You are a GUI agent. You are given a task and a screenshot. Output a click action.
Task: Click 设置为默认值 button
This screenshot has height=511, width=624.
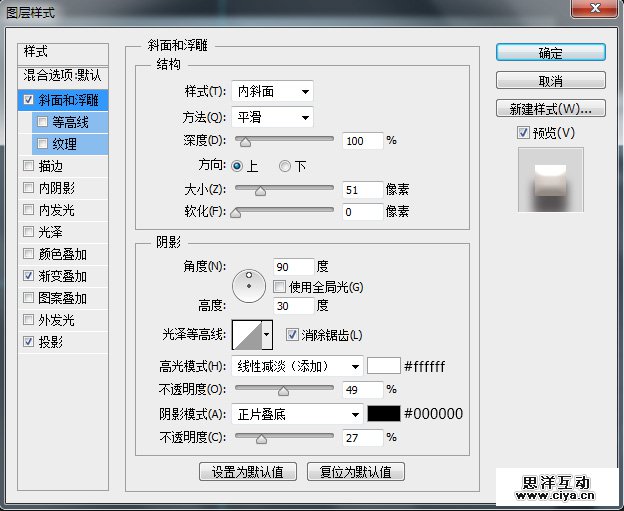[x=248, y=472]
